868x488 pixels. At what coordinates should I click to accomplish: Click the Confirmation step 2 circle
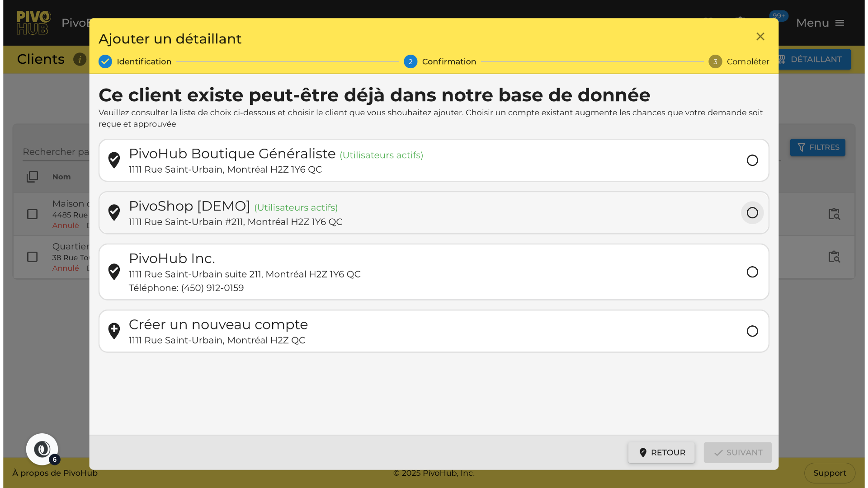410,61
